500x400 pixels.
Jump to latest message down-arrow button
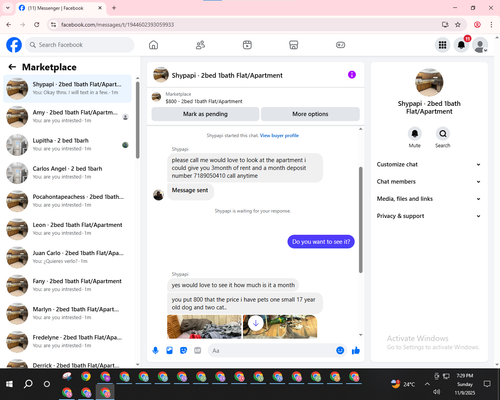click(256, 323)
